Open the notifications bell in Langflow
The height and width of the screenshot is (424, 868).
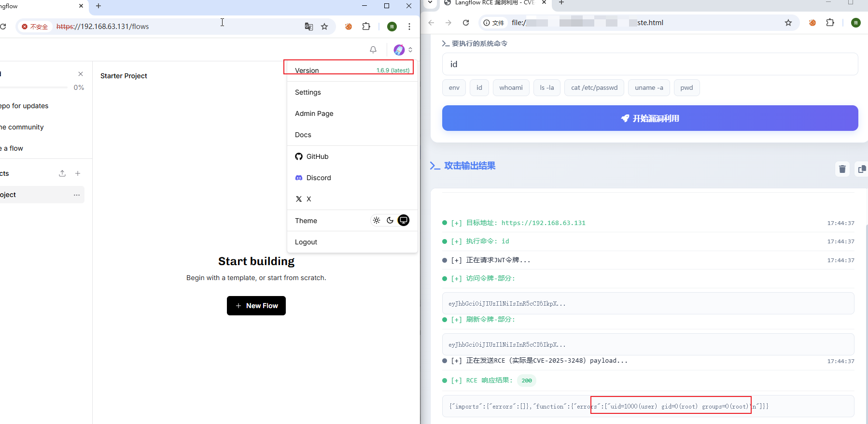click(373, 50)
